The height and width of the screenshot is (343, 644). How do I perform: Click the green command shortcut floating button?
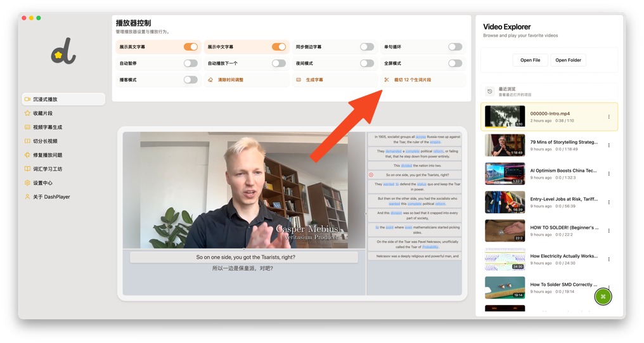[x=603, y=297]
